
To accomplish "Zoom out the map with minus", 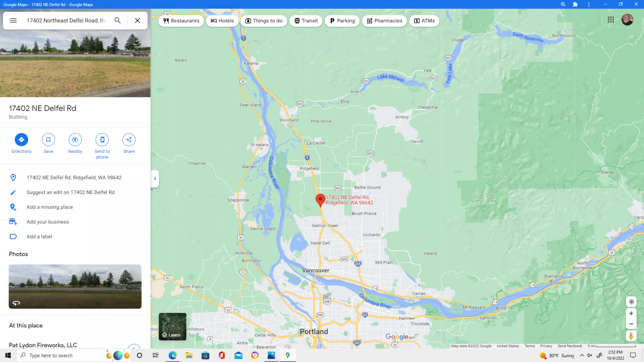I will [x=631, y=324].
